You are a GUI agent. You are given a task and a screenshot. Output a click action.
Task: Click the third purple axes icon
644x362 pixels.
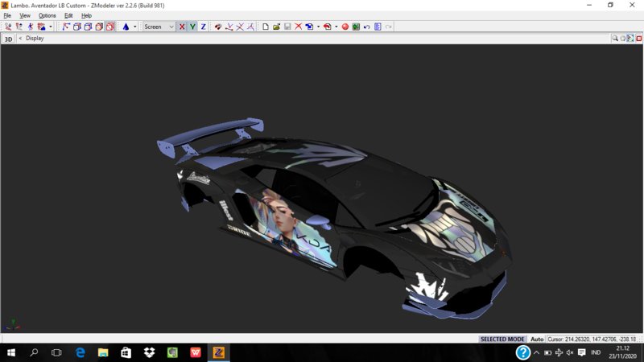250,27
